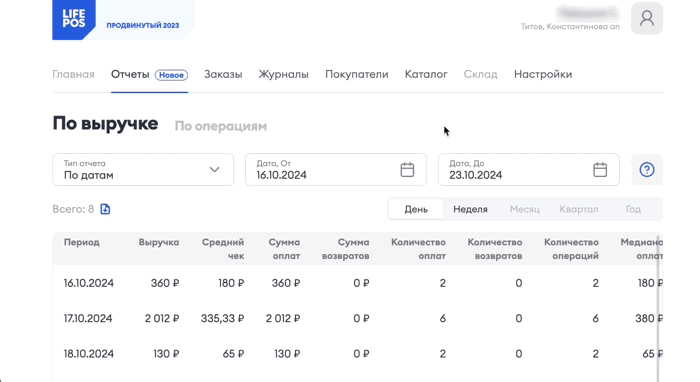This screenshot has width=700, height=382.
Task: Click the Дата, От input field
Action: (336, 170)
